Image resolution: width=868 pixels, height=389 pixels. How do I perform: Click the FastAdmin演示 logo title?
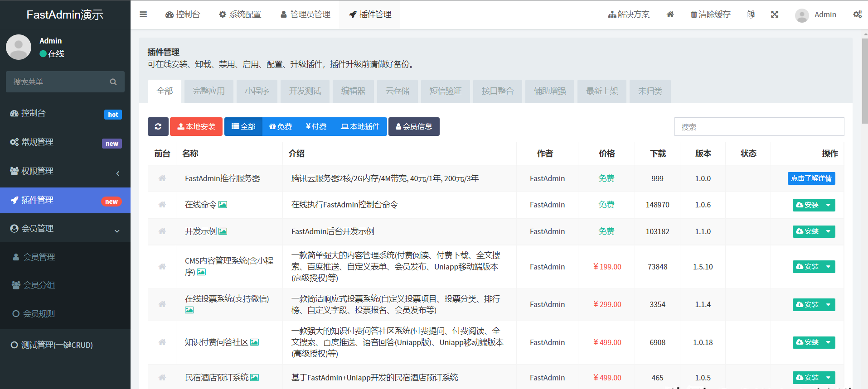pyautogui.click(x=65, y=14)
